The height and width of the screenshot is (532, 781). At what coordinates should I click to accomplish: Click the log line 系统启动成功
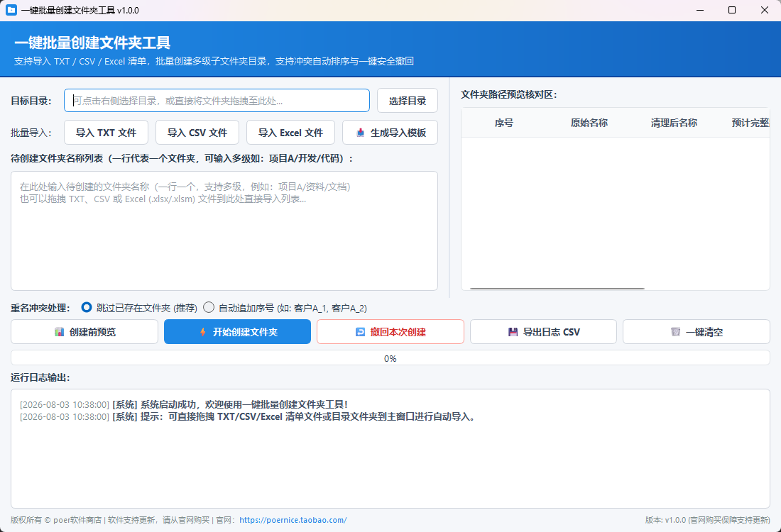click(184, 404)
